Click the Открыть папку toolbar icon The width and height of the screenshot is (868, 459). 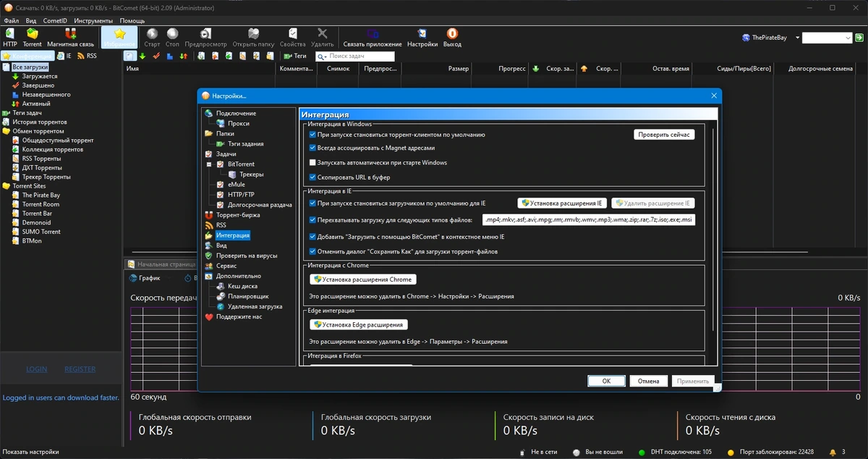coord(253,37)
